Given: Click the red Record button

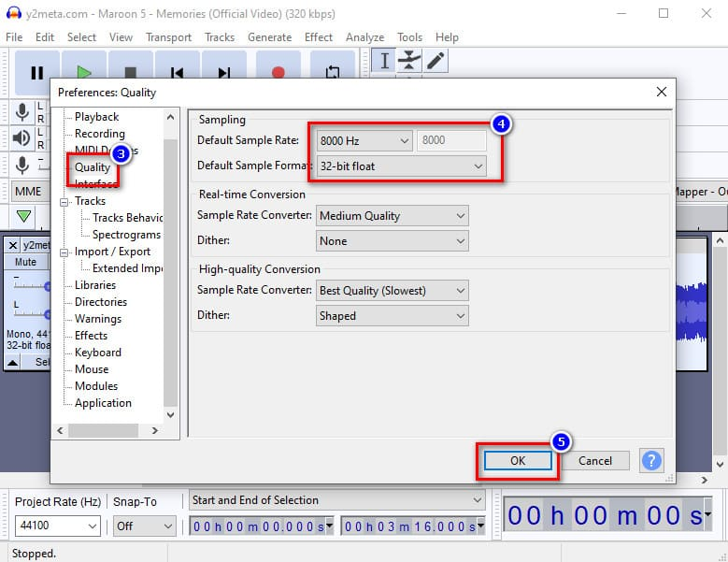Looking at the screenshot, I should [278, 72].
